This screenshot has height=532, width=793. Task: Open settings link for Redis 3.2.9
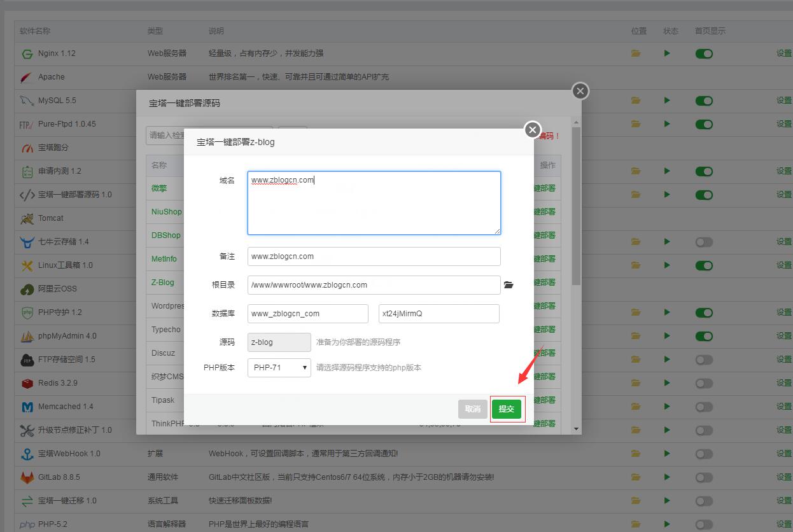784,383
